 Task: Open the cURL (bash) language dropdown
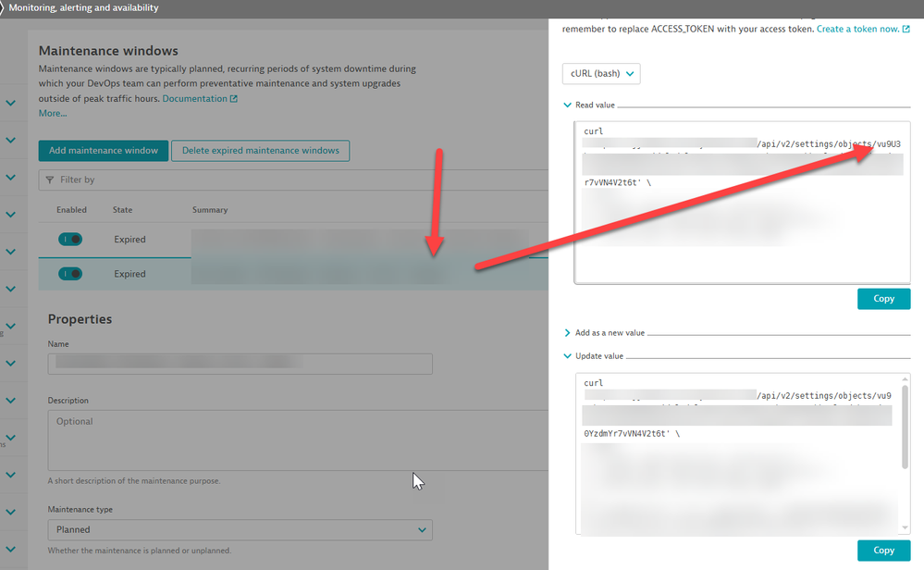(600, 74)
